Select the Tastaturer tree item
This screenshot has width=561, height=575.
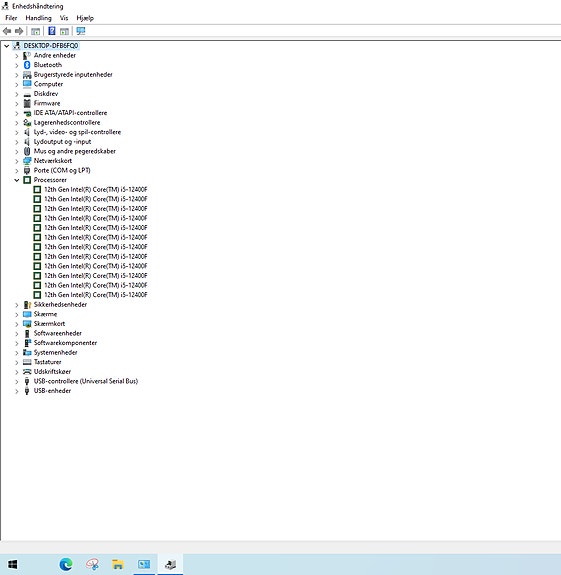pos(47,362)
